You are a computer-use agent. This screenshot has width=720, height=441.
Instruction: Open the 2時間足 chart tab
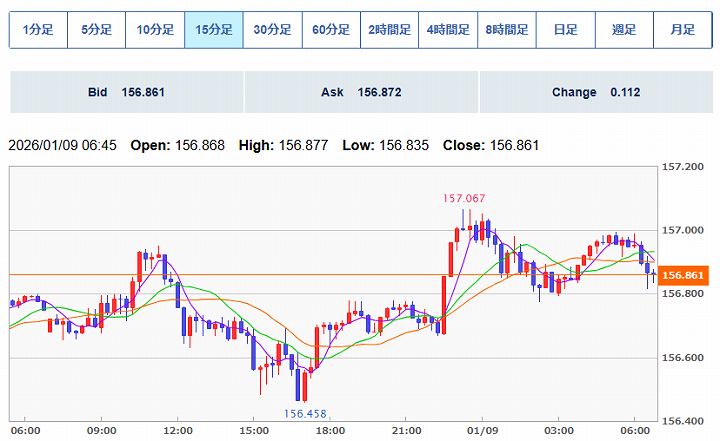[389, 30]
